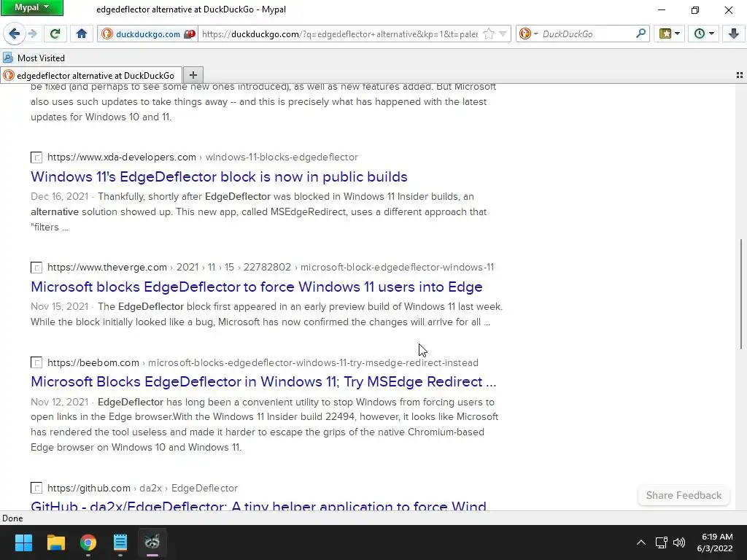Open Microsoft Blocks EdgeDeflector beebom result
747x560 pixels.
[x=263, y=382]
